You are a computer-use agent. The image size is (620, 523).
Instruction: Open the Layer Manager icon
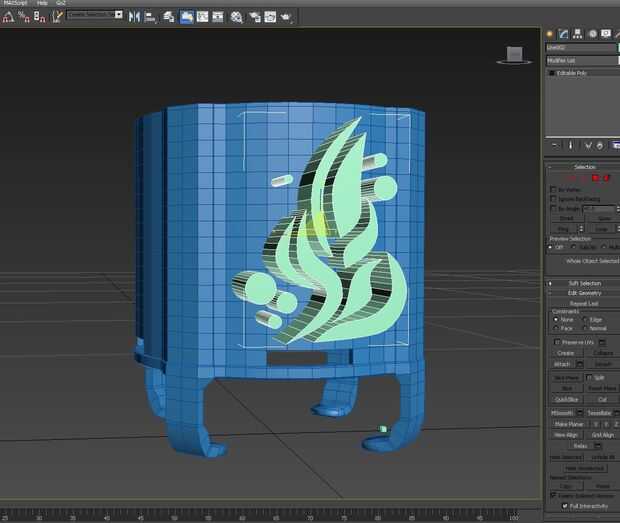tap(169, 17)
